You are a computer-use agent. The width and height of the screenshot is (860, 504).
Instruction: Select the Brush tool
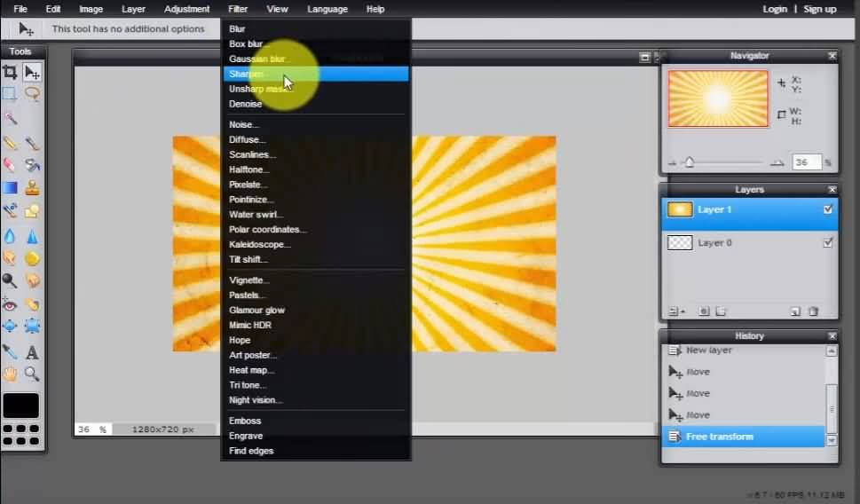pos(32,143)
